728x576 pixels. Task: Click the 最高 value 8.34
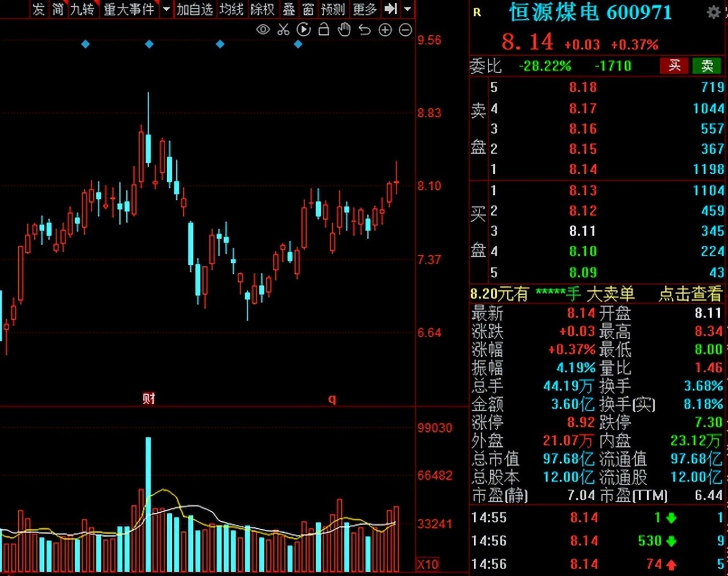[x=708, y=331]
